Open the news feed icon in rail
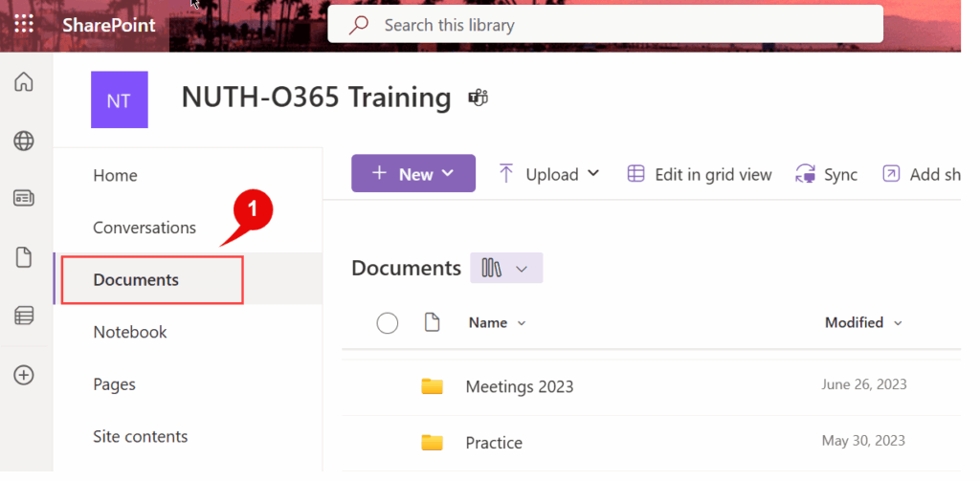Screen dimensions: 980x481 point(24,199)
